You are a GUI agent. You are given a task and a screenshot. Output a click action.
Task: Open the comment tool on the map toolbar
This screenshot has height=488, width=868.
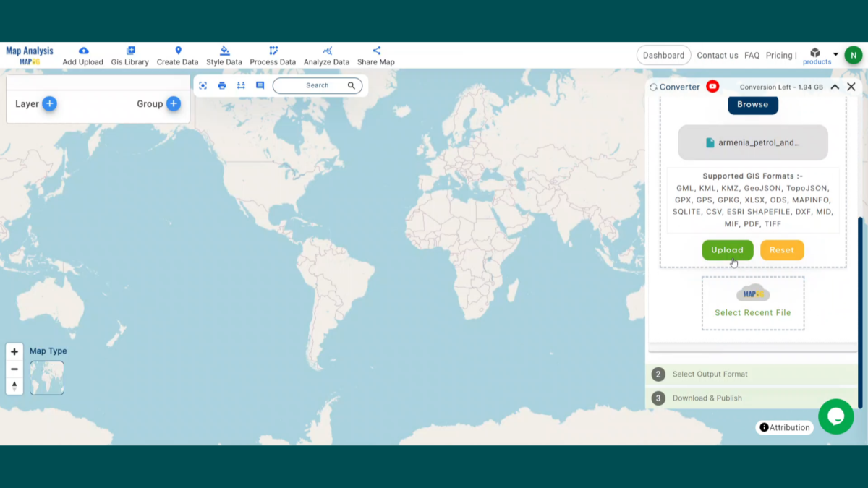pos(260,85)
